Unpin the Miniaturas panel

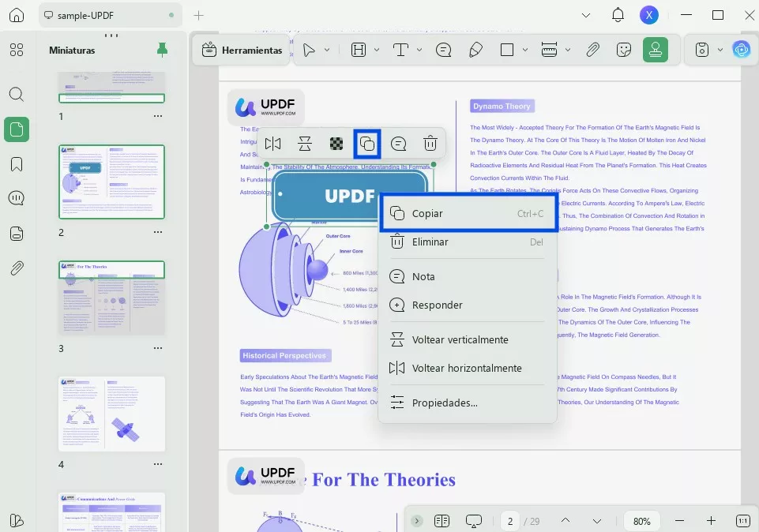[x=162, y=50]
